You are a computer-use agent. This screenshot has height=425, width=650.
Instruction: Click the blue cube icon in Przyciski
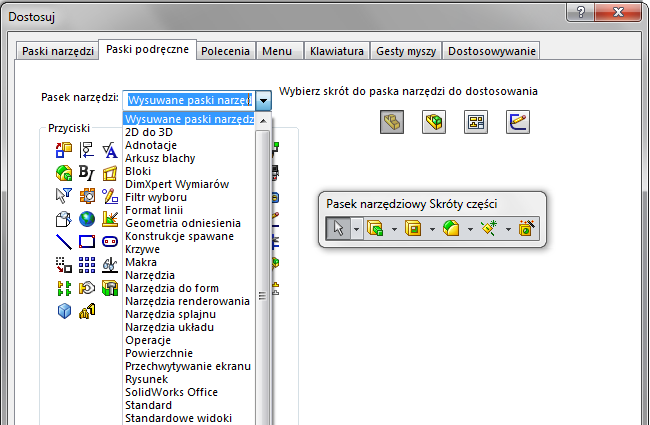(x=64, y=310)
